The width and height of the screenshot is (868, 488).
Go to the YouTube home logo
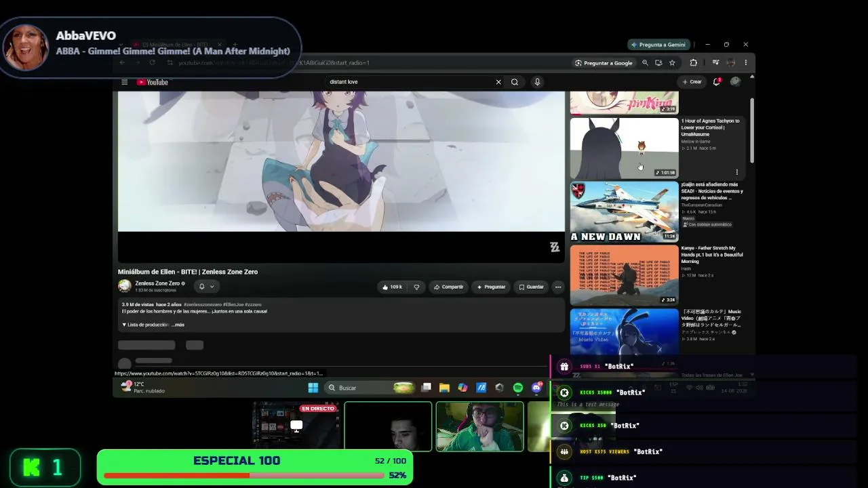153,82
